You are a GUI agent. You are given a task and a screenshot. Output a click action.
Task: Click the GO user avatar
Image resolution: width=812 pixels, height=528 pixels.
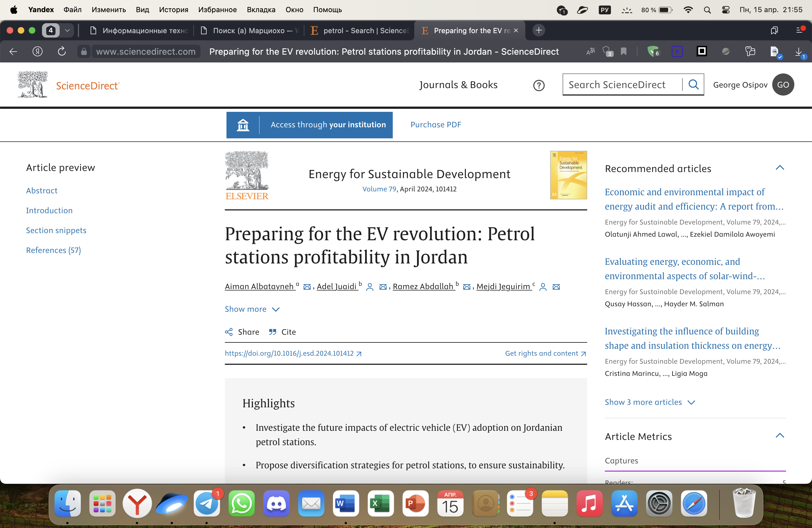coord(783,85)
